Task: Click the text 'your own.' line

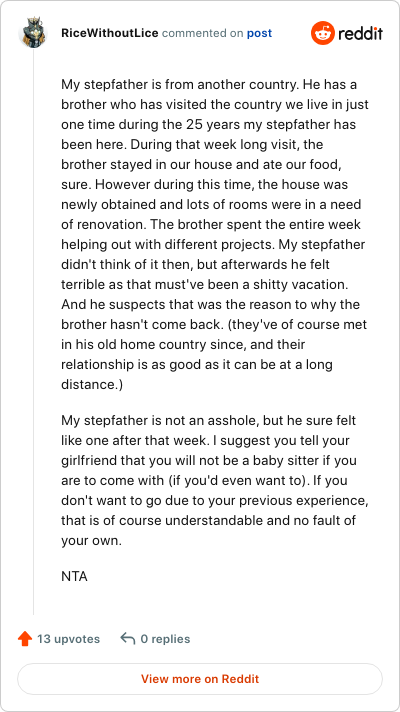Action: pos(92,541)
